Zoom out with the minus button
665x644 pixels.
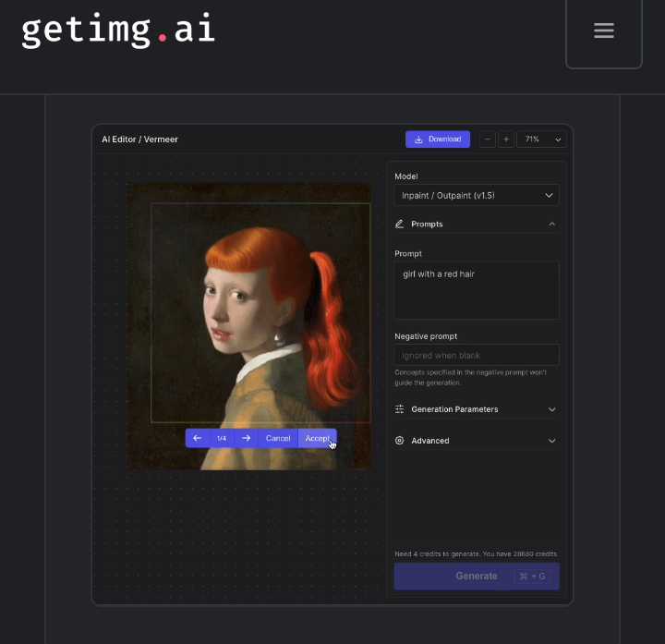488,140
